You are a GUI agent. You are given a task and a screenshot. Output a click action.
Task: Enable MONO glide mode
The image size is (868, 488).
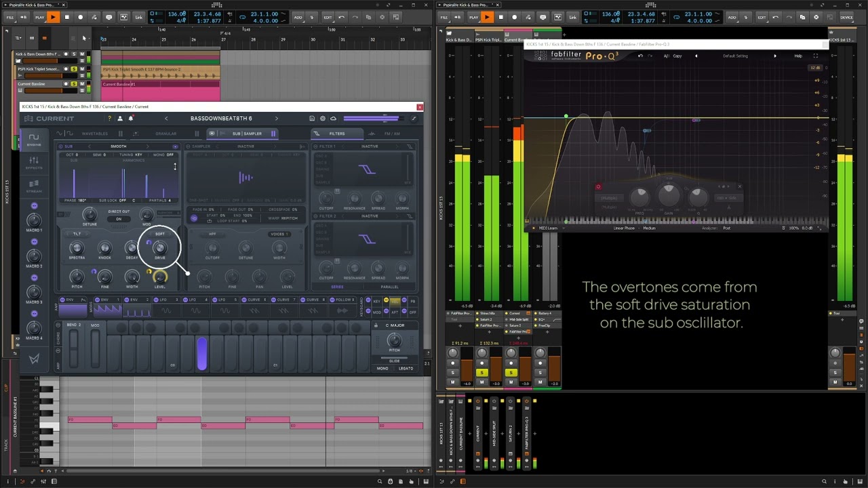(382, 369)
